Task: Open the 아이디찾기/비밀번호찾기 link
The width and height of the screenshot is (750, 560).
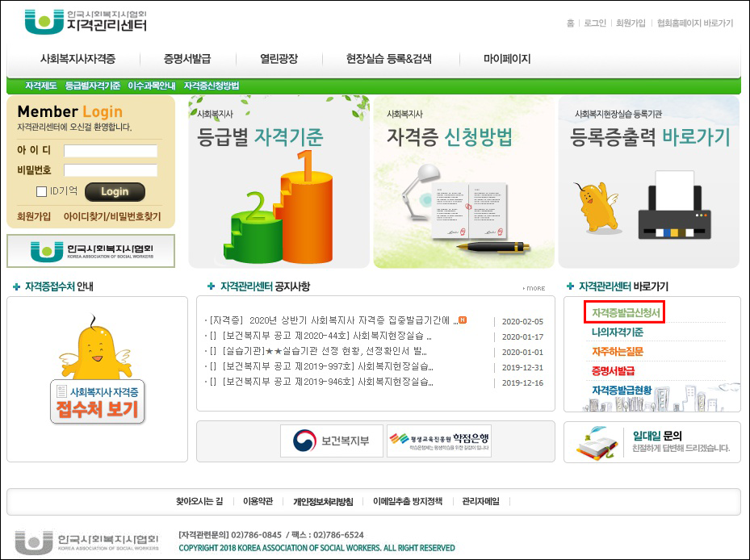Action: [x=112, y=216]
